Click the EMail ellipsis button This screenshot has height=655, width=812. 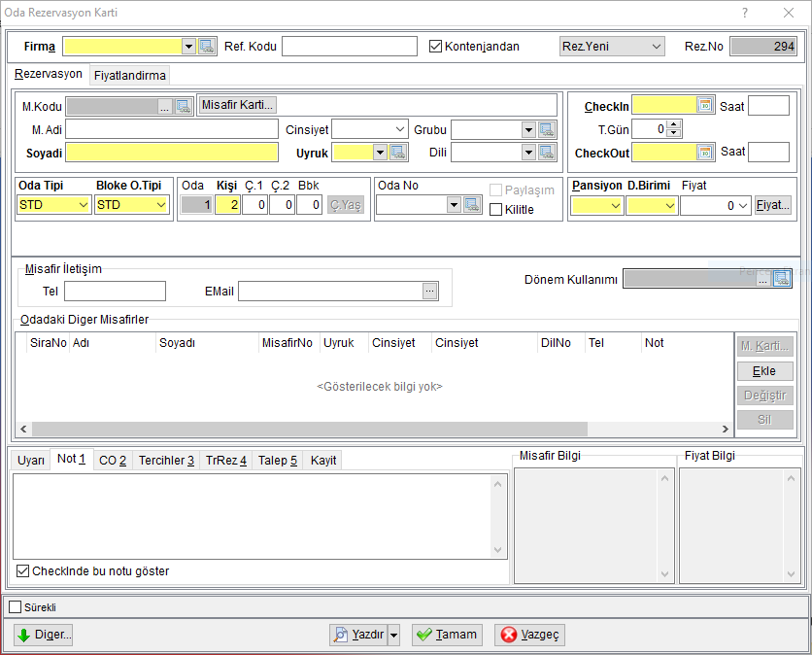[430, 292]
